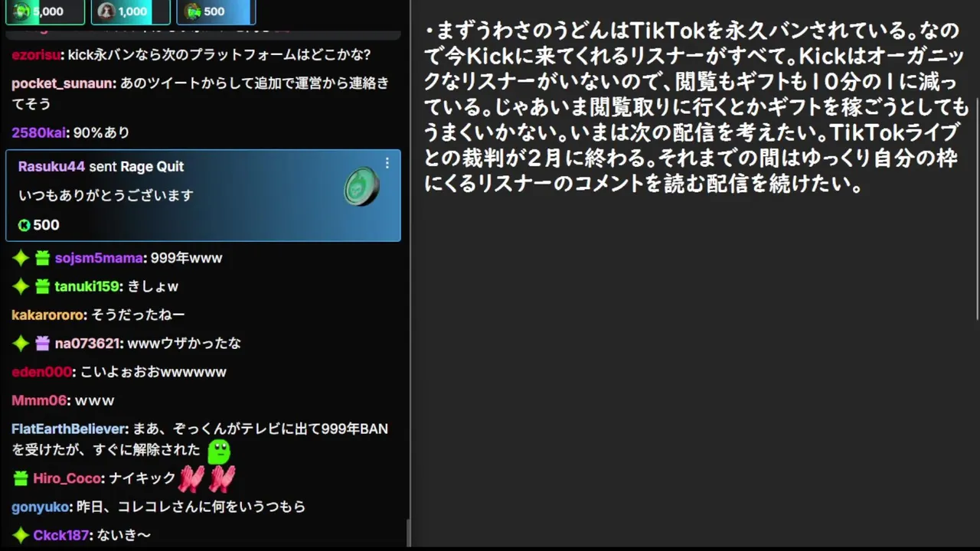The height and width of the screenshot is (551, 980).
Task: Click the gift message 'いつもありがとうございます'
Action: pos(106,195)
